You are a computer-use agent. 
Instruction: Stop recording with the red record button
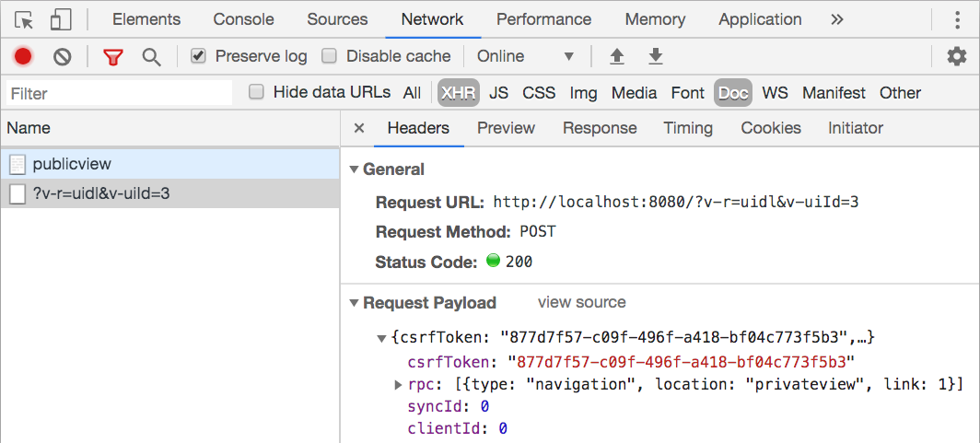(x=23, y=57)
